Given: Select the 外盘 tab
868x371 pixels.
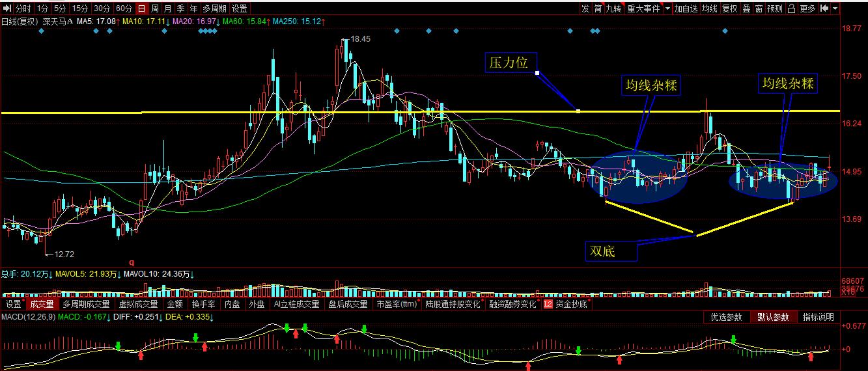Looking at the screenshot, I should point(257,304).
